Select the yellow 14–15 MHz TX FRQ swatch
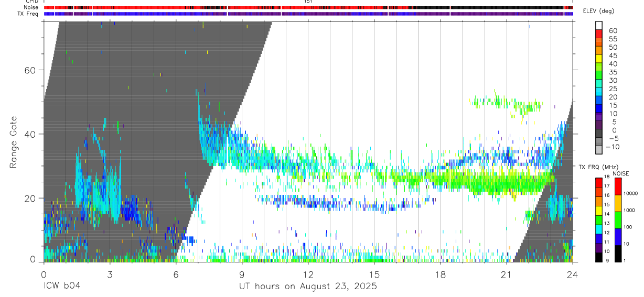 point(599,210)
